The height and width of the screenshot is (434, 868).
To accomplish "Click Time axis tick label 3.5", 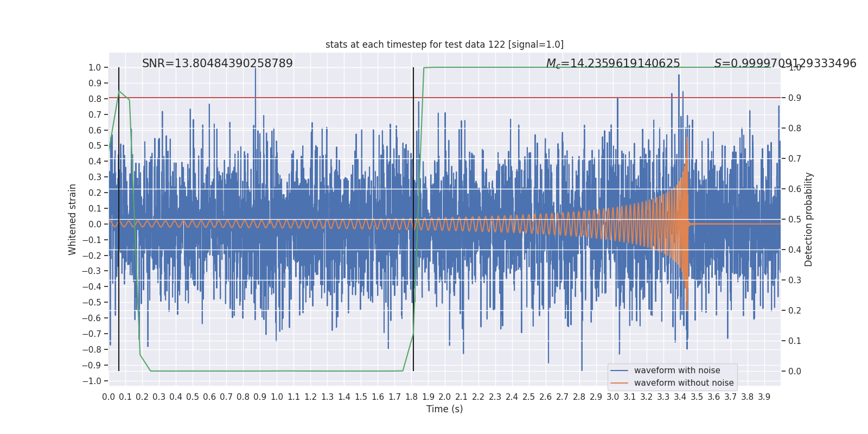I will pyautogui.click(x=697, y=397).
